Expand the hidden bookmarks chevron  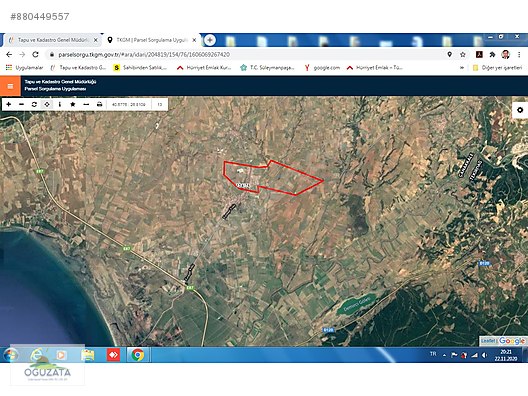click(x=462, y=68)
